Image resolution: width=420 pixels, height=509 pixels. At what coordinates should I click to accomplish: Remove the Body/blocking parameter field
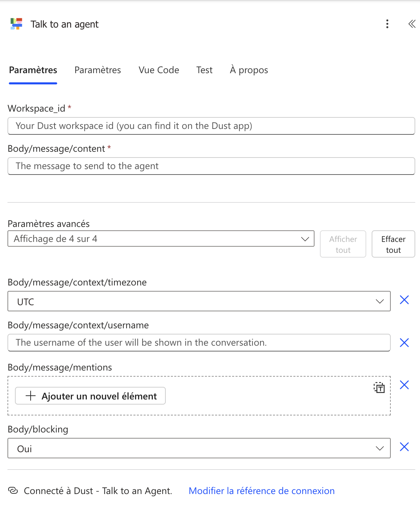pos(404,447)
